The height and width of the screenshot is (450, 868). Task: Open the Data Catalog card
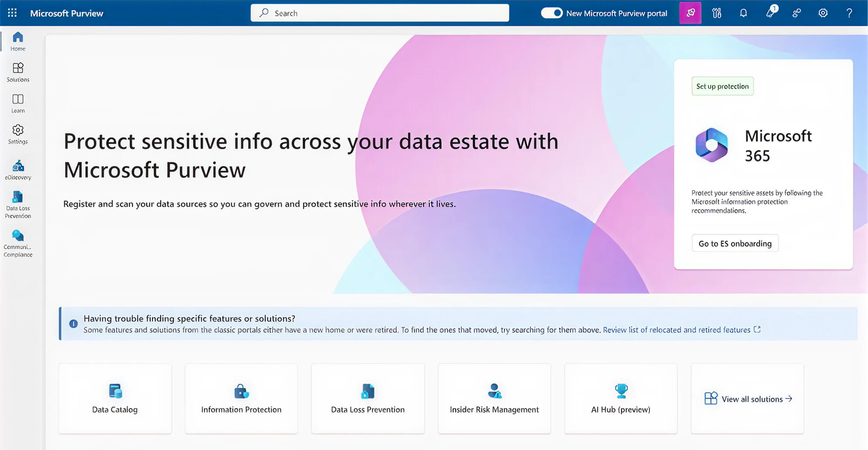115,399
